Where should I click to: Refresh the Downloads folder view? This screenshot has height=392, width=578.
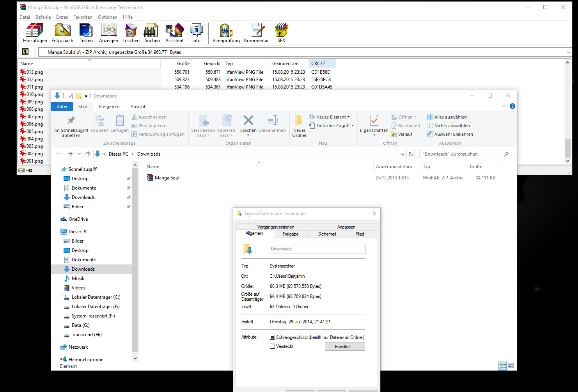click(411, 154)
